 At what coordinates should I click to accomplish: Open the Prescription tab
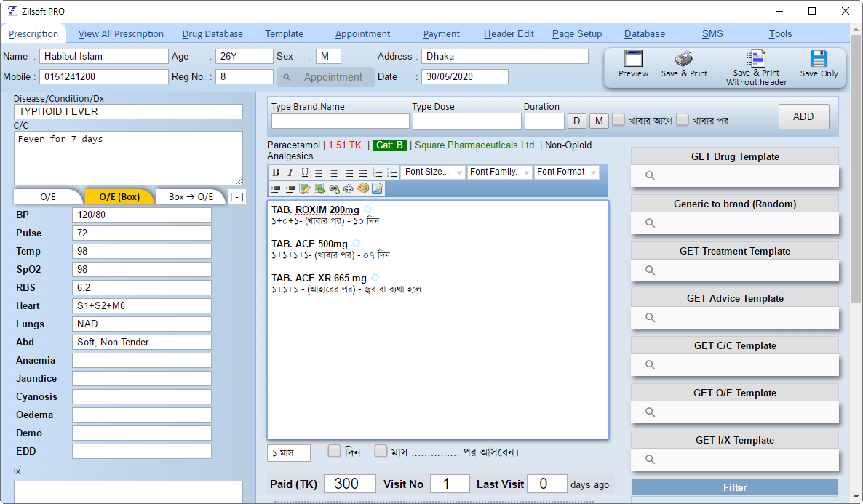[33, 34]
